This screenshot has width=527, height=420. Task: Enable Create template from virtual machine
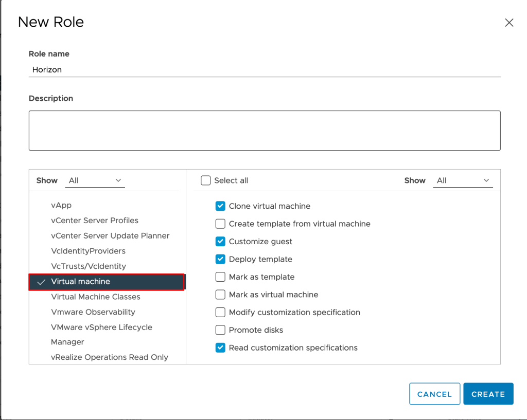pos(220,224)
